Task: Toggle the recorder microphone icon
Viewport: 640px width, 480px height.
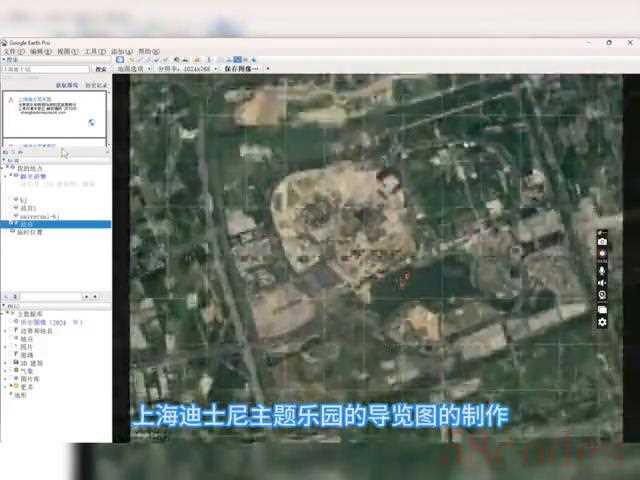Action: point(602,270)
